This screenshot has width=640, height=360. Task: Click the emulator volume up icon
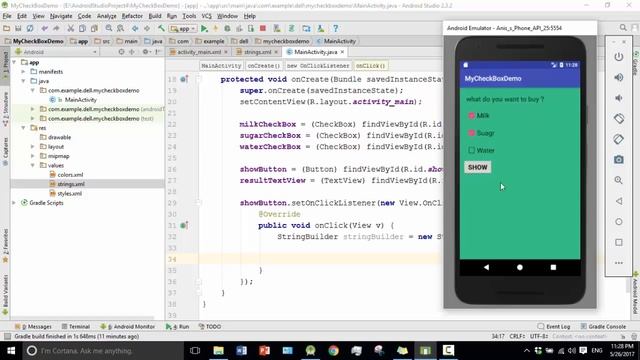619,78
